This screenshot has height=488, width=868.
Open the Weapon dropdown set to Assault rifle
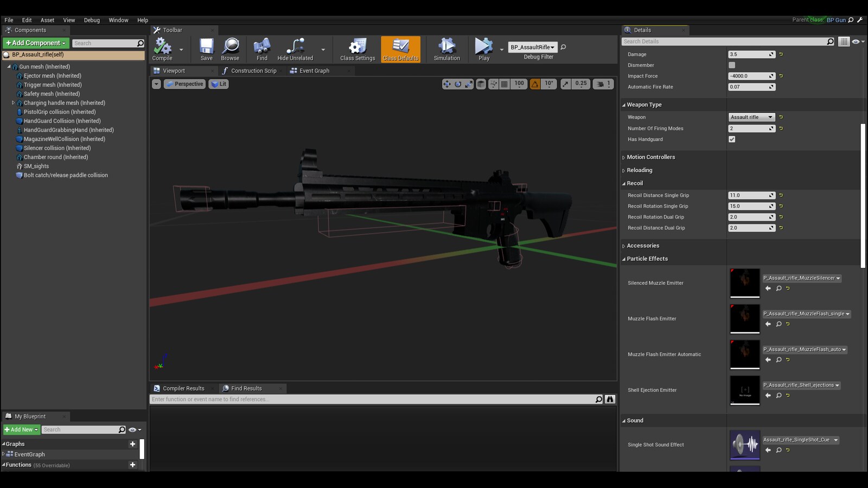pos(751,117)
